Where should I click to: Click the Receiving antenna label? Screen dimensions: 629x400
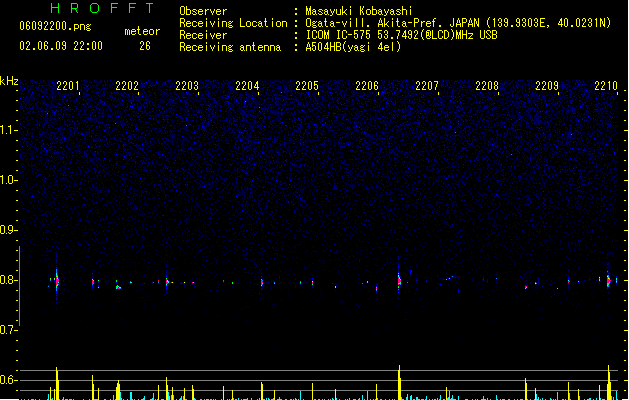230,47
